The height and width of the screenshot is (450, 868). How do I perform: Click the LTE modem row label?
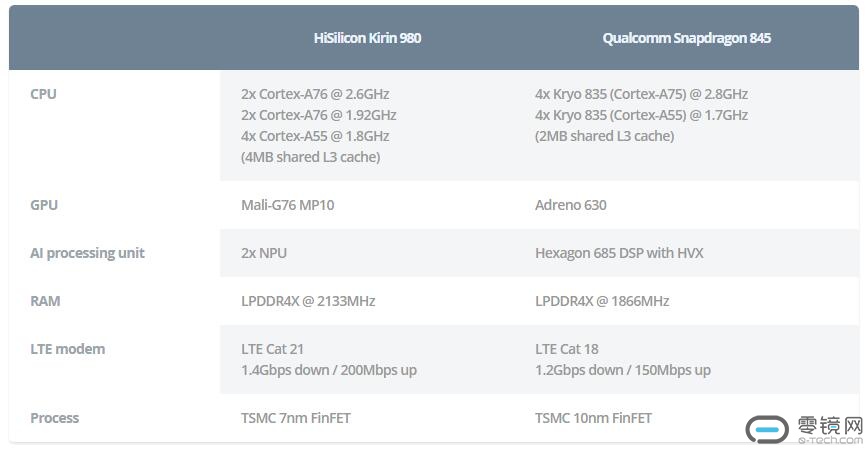67,349
